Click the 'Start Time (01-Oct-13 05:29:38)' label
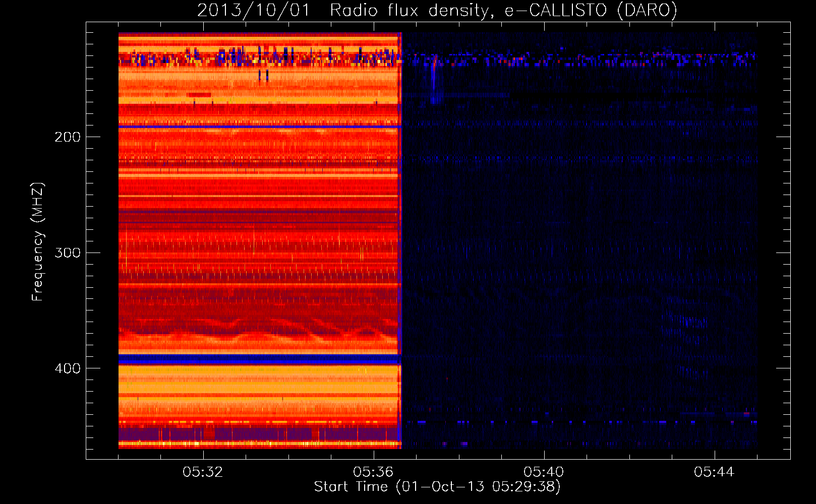The image size is (816, 504). (437, 487)
